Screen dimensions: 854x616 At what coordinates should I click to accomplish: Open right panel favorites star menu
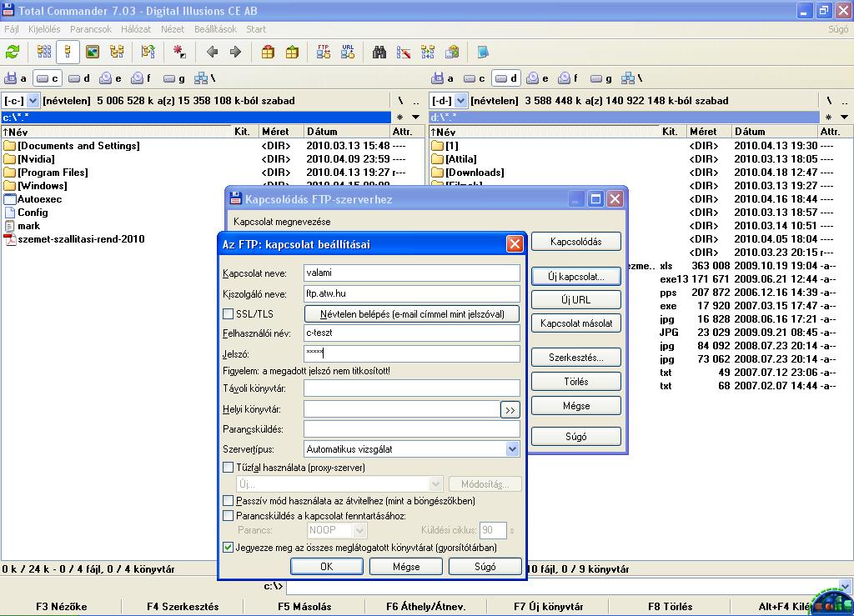[828, 118]
